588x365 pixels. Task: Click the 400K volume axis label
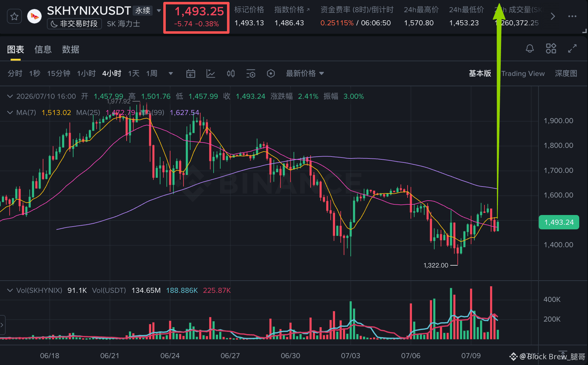tap(552, 299)
